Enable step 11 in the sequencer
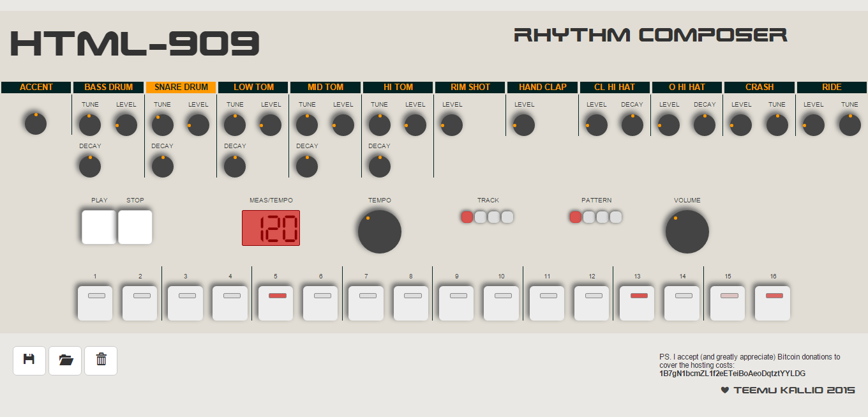The width and height of the screenshot is (868, 417). click(x=547, y=303)
